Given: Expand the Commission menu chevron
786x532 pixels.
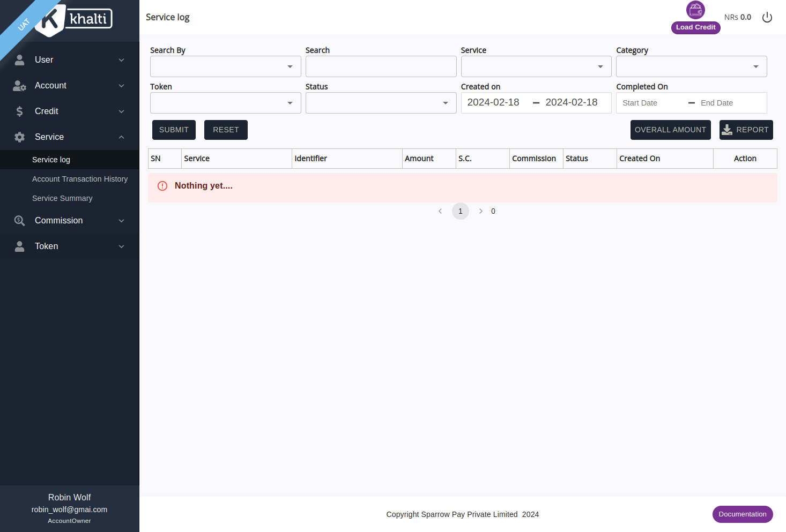Looking at the screenshot, I should pos(122,221).
